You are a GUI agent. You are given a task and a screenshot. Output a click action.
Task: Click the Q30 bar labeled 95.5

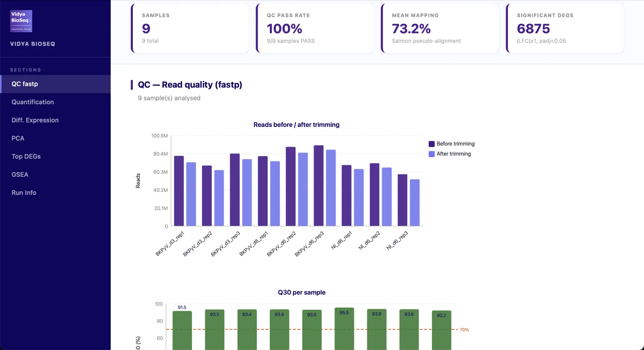[x=344, y=329]
